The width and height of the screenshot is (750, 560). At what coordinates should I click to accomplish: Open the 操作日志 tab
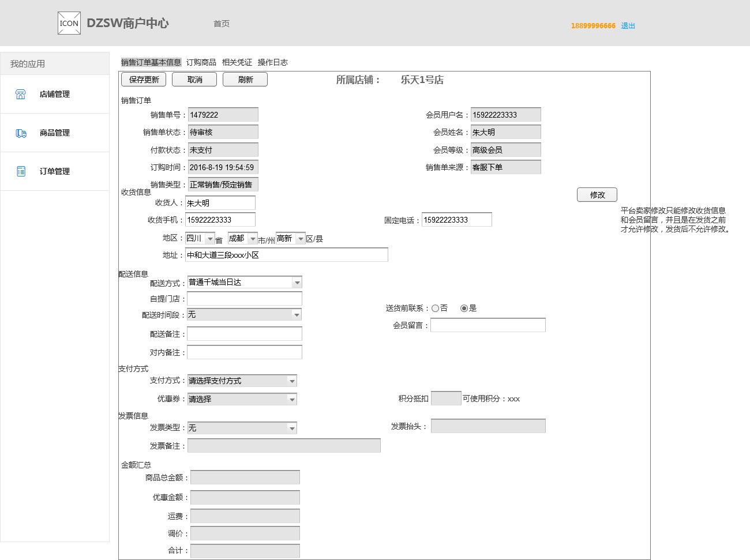[273, 62]
